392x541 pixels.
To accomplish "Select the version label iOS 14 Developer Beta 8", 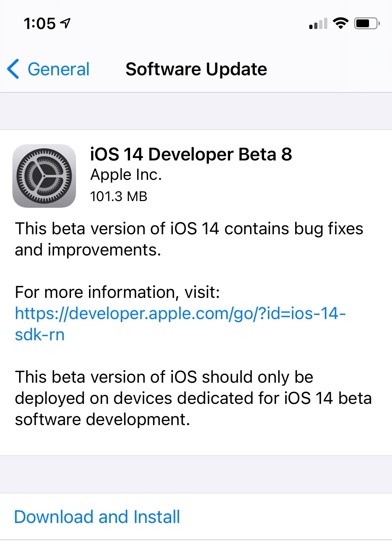I will tap(191, 154).
